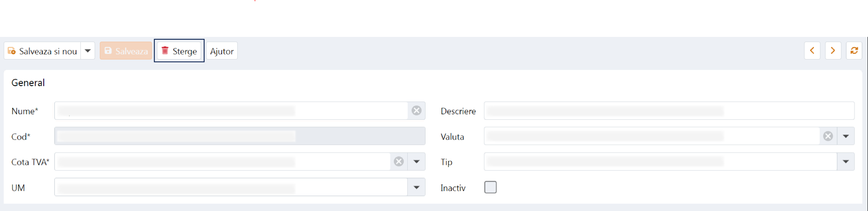Image resolution: width=868 pixels, height=211 pixels.
Task: Open the UM dropdown list
Action: [416, 187]
